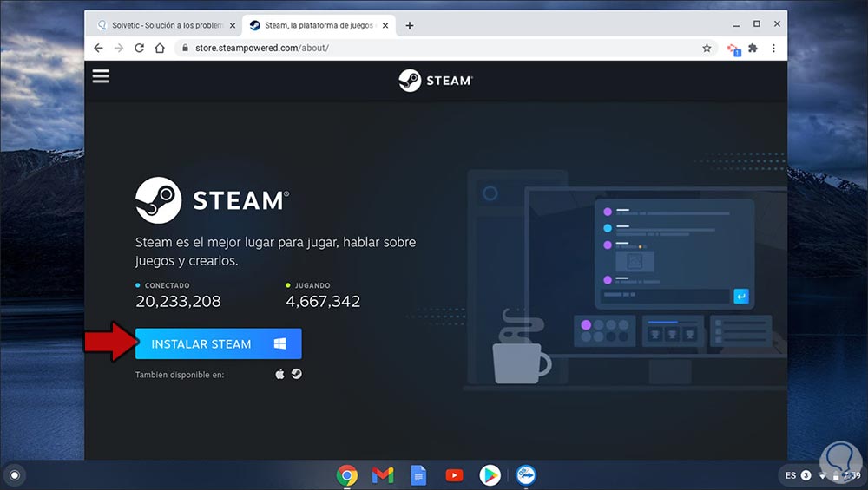Bookmark this page with the star

pyautogui.click(x=707, y=48)
